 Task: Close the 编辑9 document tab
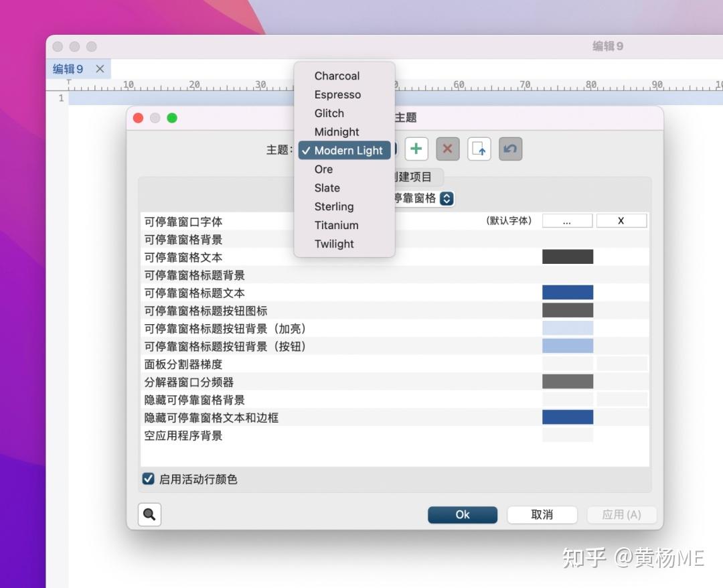tap(100, 68)
